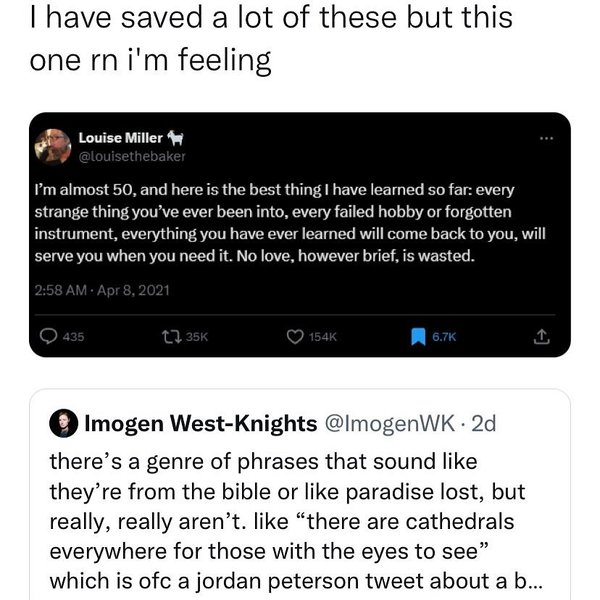The width and height of the screenshot is (600, 600).
Task: Click the 435 replies count
Action: (x=72, y=338)
